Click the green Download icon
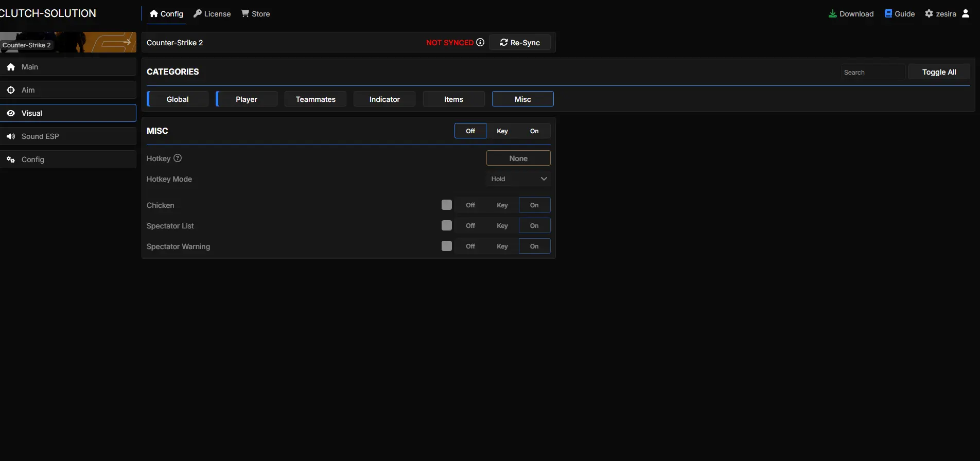This screenshot has height=461, width=980. 832,14
